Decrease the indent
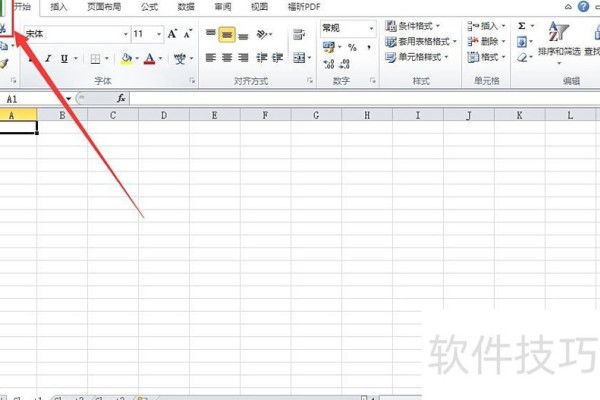The height and width of the screenshot is (400, 600). 262,58
